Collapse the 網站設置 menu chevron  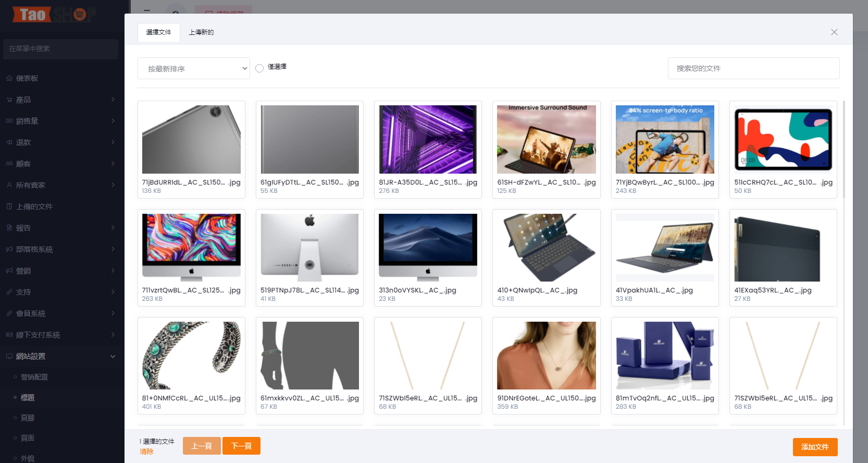[113, 356]
